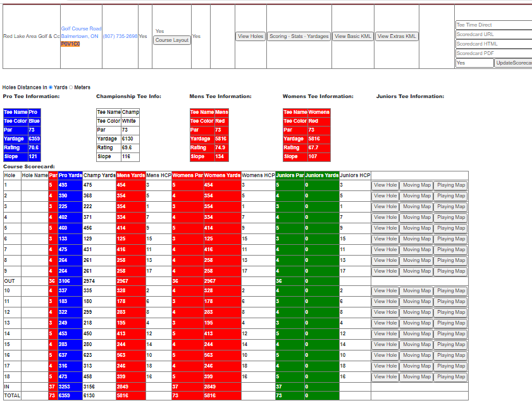Click the View Holes button

point(251,36)
